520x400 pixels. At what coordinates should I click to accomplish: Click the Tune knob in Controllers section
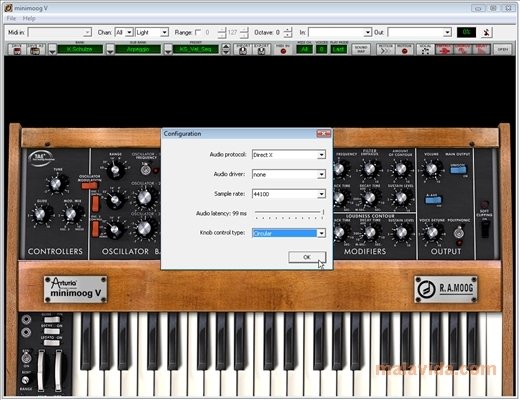point(57,184)
